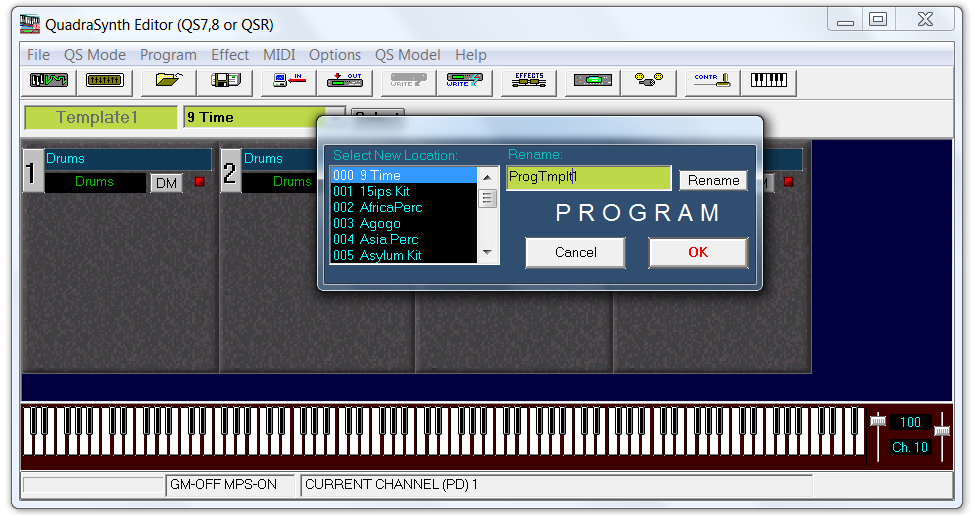Click the Rename button

(x=713, y=180)
